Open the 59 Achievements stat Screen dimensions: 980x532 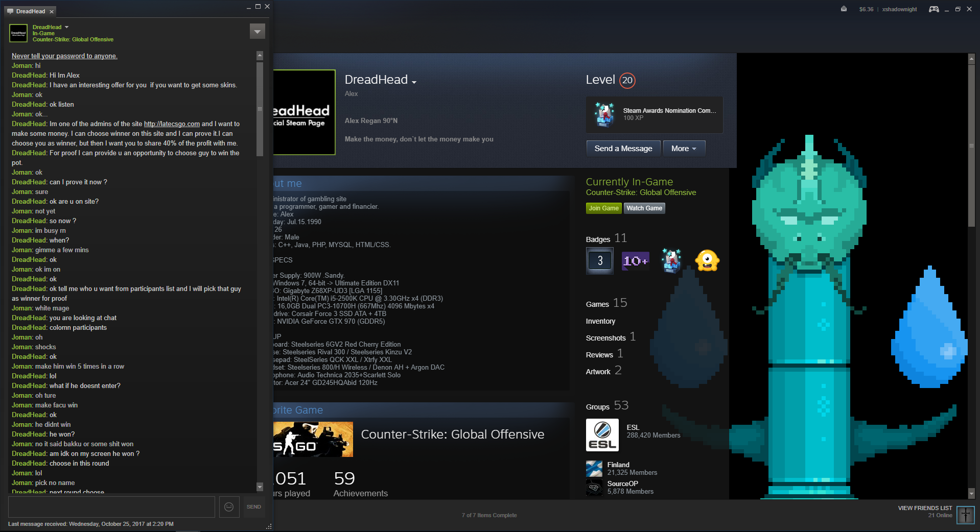click(x=361, y=485)
